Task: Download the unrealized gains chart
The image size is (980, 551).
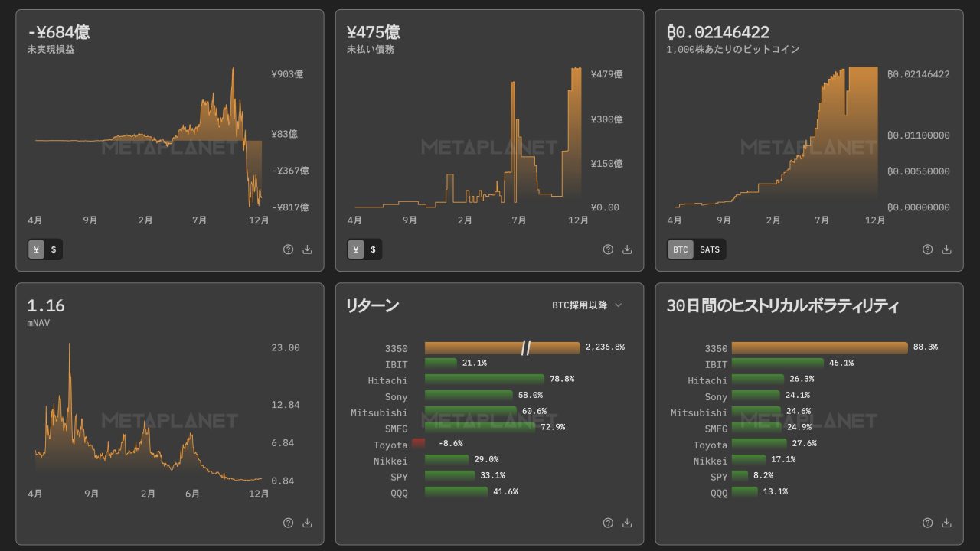Action: click(307, 249)
